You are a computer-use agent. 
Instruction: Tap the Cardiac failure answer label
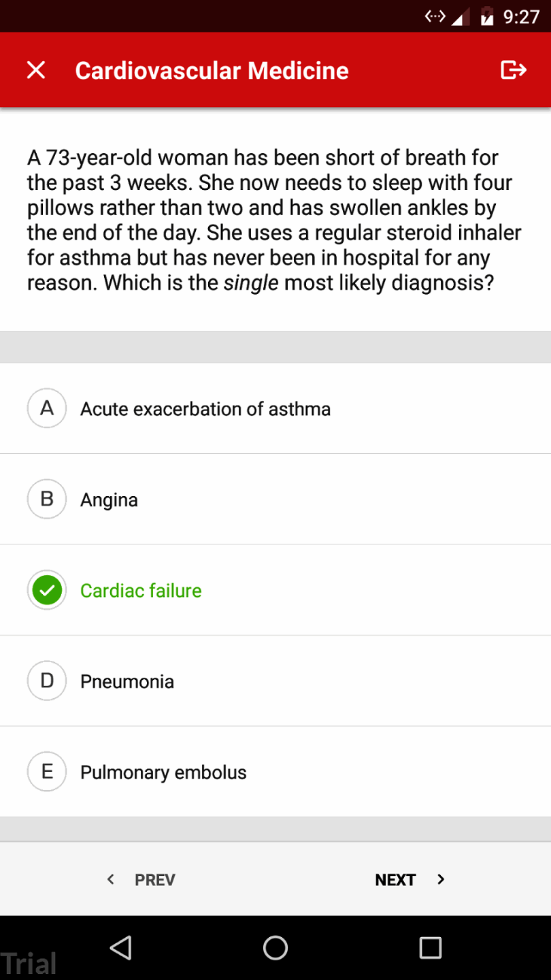tap(141, 591)
